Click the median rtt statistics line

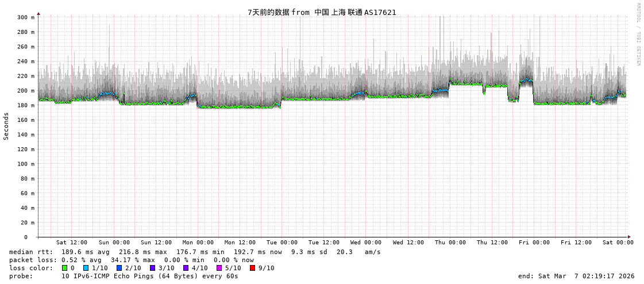(x=195, y=252)
